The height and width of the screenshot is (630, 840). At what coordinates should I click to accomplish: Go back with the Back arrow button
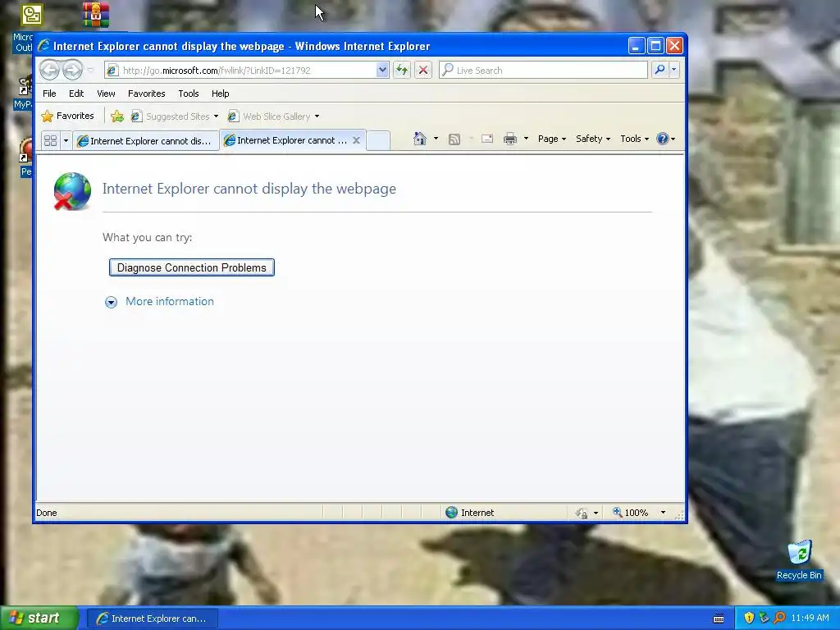(x=49, y=71)
